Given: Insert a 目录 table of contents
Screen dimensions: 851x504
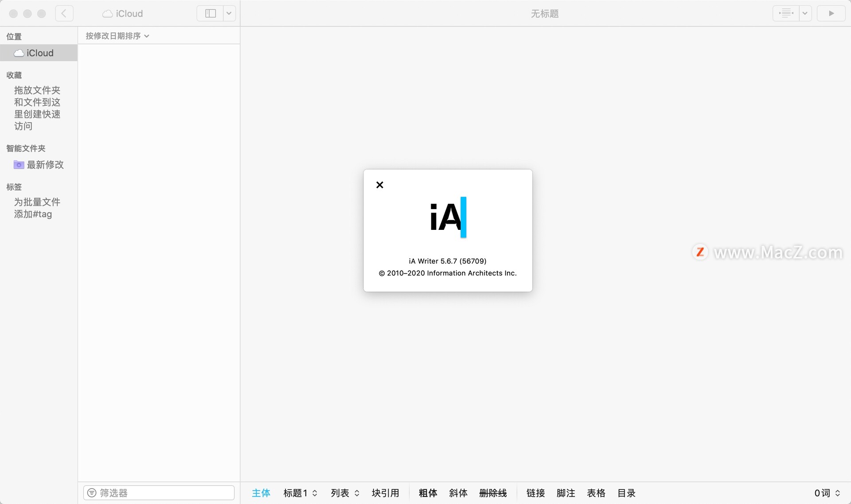Looking at the screenshot, I should tap(626, 493).
